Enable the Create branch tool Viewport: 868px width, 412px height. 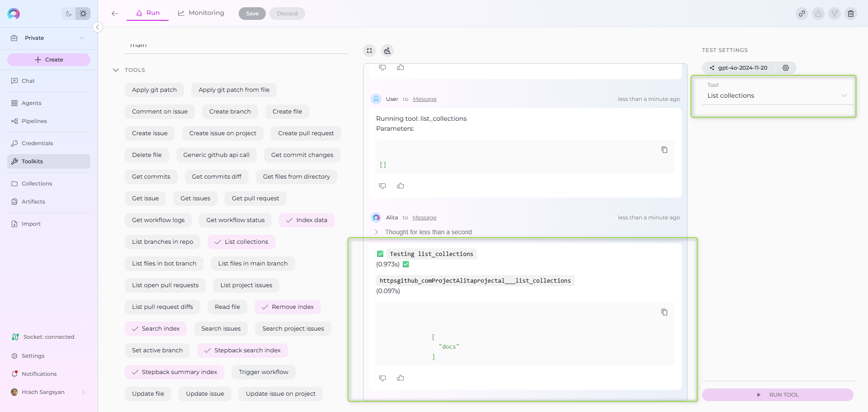pyautogui.click(x=230, y=112)
